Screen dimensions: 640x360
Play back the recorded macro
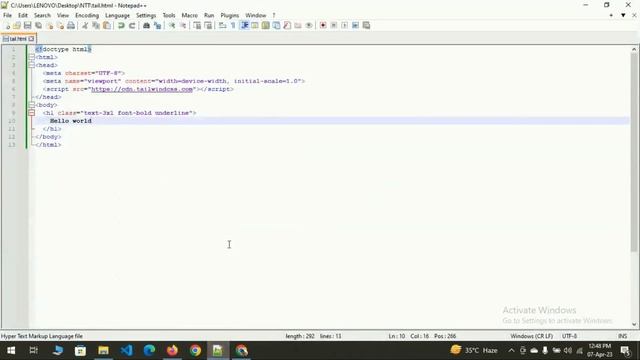click(x=344, y=25)
